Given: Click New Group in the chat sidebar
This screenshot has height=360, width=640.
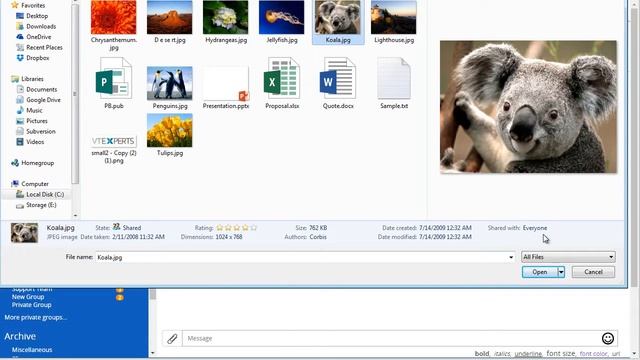Looking at the screenshot, I should tap(28, 297).
